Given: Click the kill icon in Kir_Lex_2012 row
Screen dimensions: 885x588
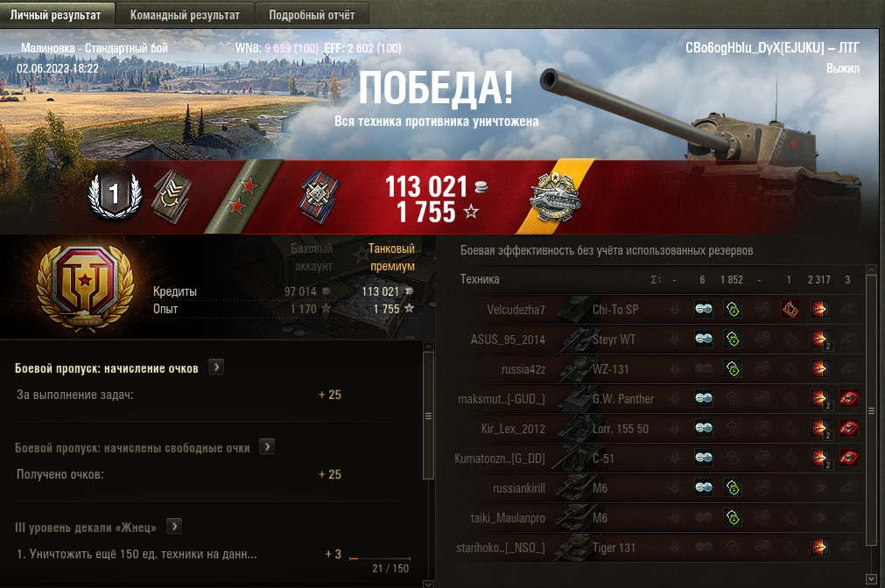Looking at the screenshot, I should (x=848, y=428).
